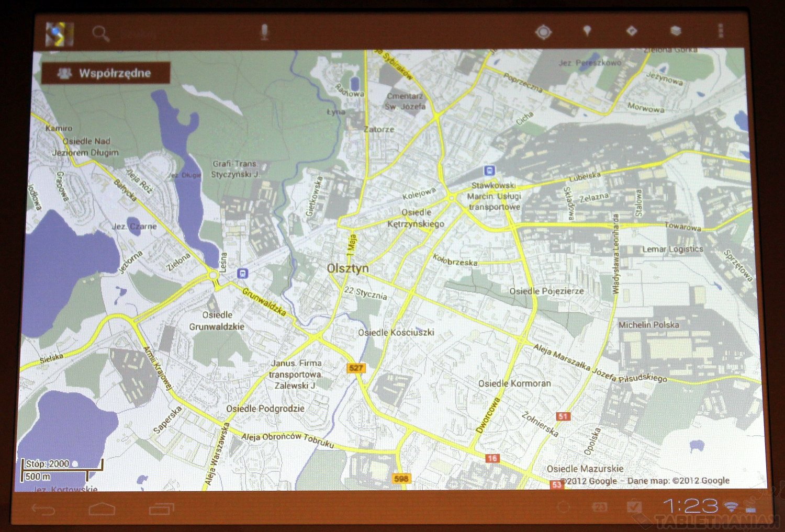
Task: Activate voice search microphone
Action: [265, 32]
